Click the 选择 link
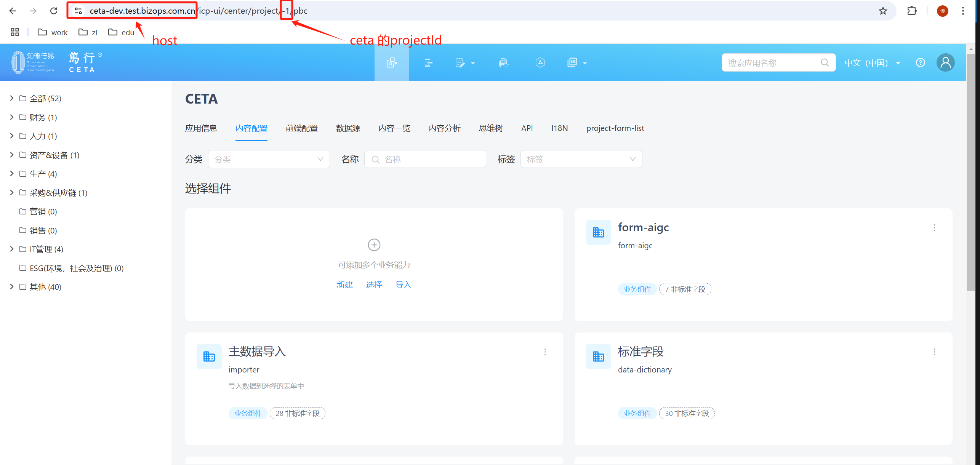Viewport: 980px width, 465px height. coord(374,285)
